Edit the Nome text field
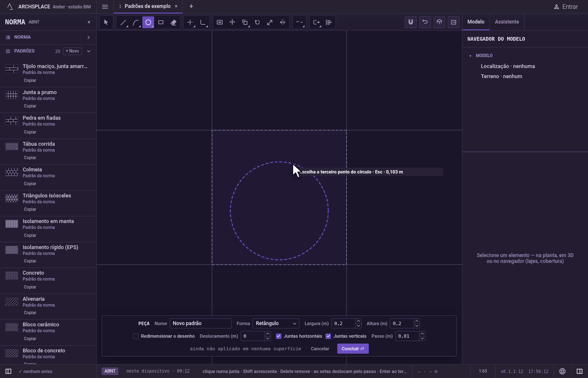 (201, 323)
